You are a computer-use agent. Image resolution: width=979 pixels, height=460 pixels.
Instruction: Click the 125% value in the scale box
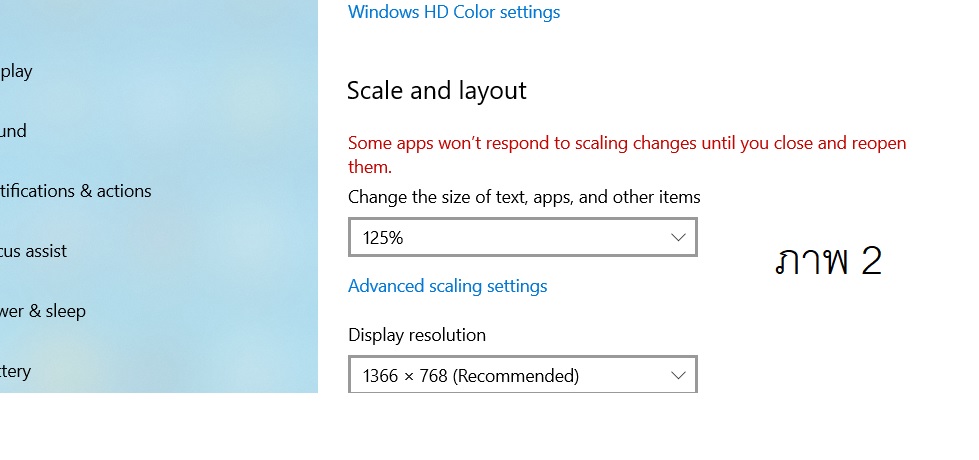(x=384, y=238)
